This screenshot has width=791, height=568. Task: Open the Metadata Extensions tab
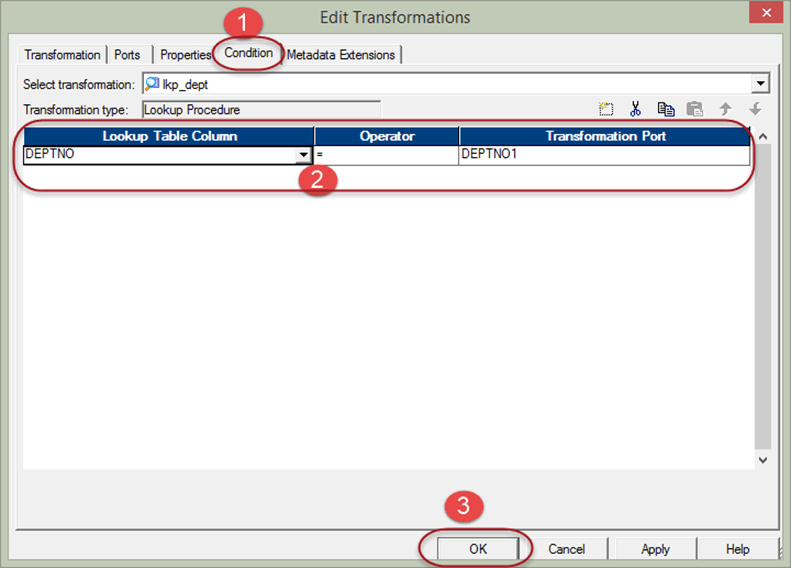point(341,55)
